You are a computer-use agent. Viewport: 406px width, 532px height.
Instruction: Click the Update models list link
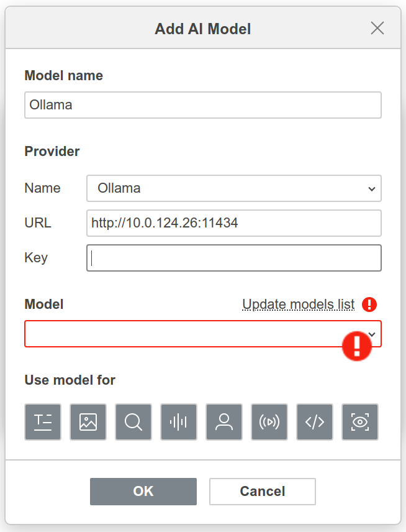(299, 305)
